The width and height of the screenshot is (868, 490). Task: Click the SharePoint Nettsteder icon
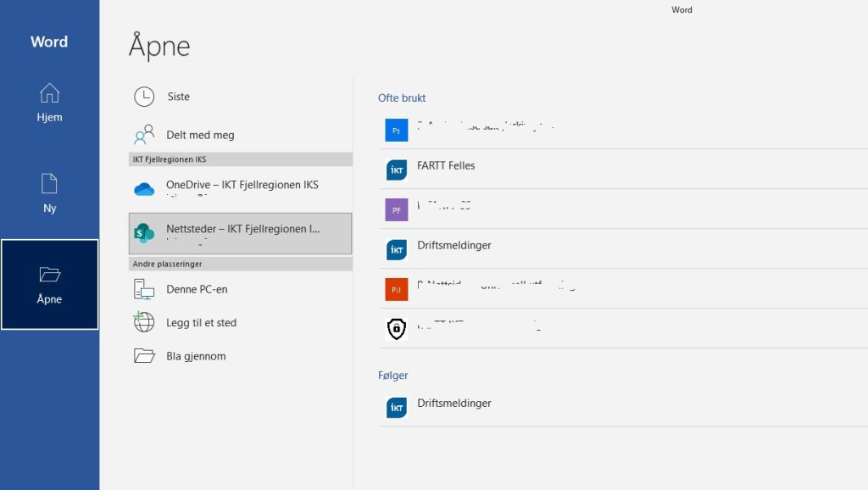[x=144, y=233]
